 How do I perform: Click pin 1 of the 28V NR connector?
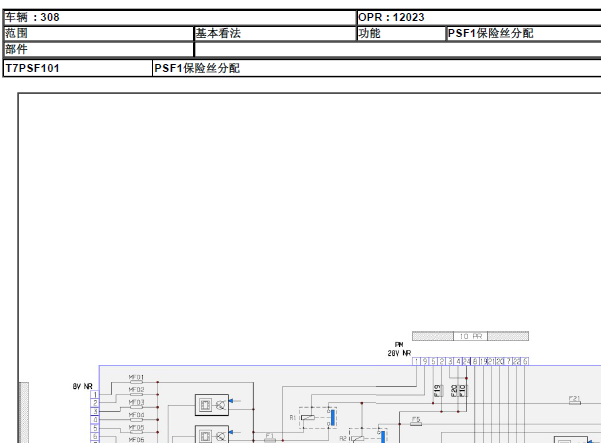click(416, 361)
